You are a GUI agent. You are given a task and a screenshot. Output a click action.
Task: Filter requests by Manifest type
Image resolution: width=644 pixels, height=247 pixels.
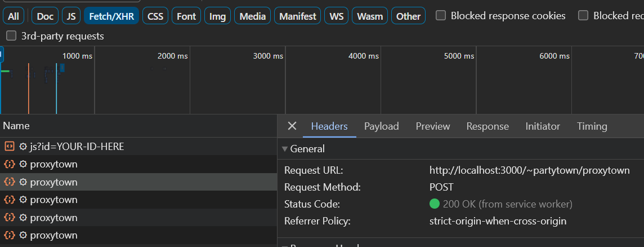(x=298, y=16)
